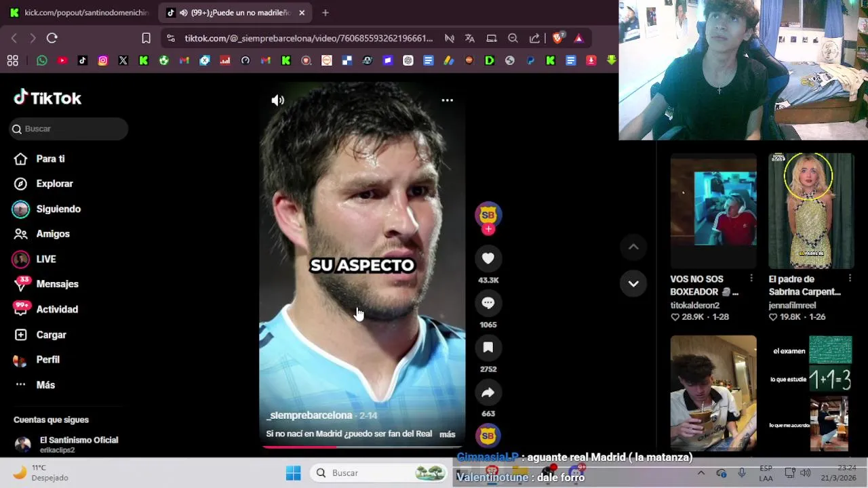Open the X (Twitter) bookmark
This screenshot has height=488, width=868.
(x=123, y=61)
